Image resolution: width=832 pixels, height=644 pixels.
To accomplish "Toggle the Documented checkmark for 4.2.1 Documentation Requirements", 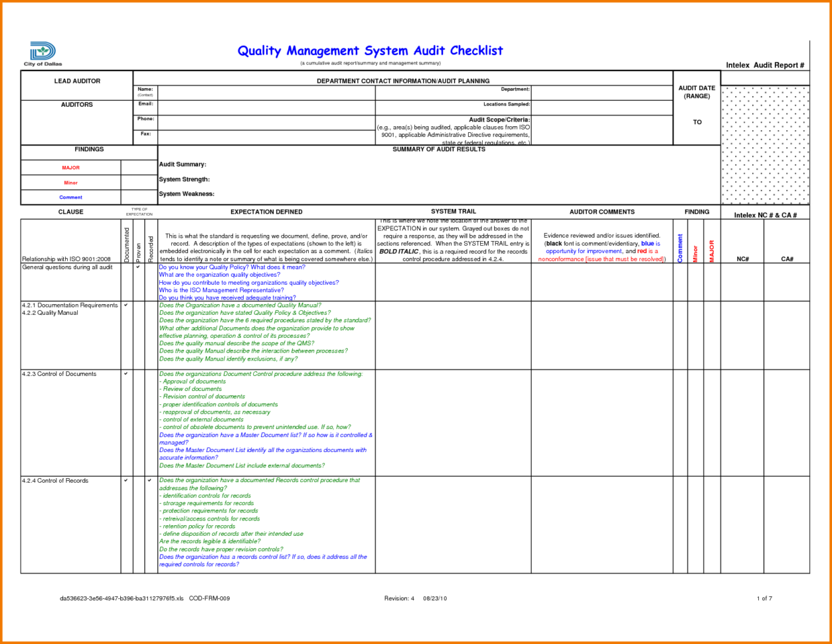I will point(125,306).
